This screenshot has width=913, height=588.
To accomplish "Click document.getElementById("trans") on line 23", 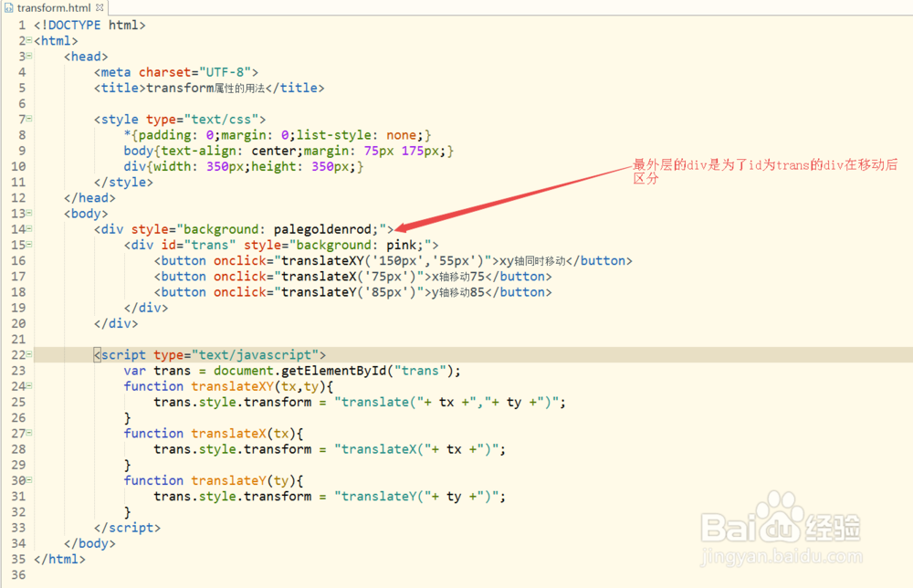I will [x=333, y=371].
